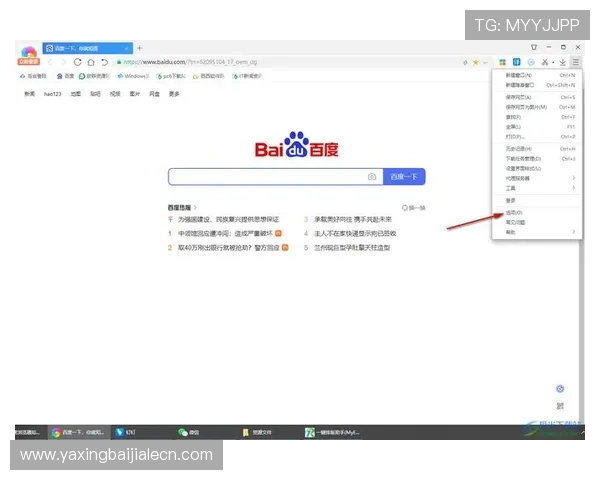Select the 选项(O) menu item
600x480 pixels.
pos(537,212)
